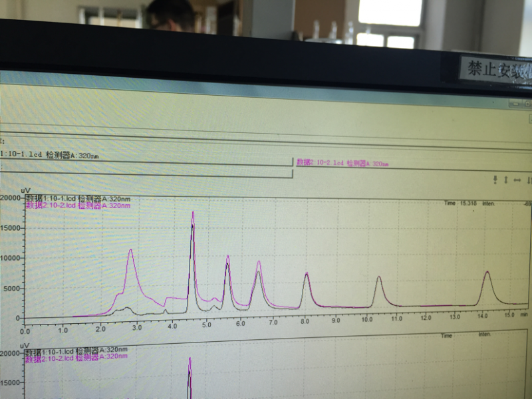532x399 pixels.
Task: Click the 20000 uV axis label of upper chart
Action: click(10, 198)
